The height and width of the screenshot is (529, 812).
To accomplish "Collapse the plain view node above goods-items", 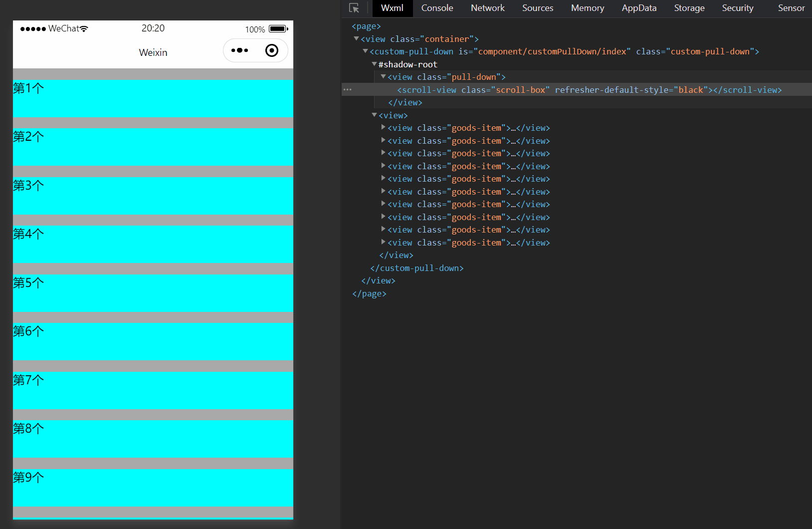I will (x=374, y=115).
